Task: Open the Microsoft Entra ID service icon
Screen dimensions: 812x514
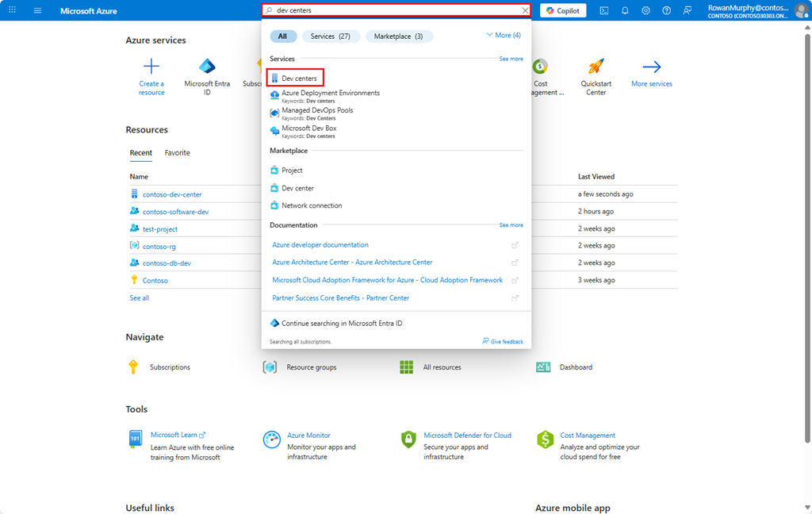Action: point(207,67)
